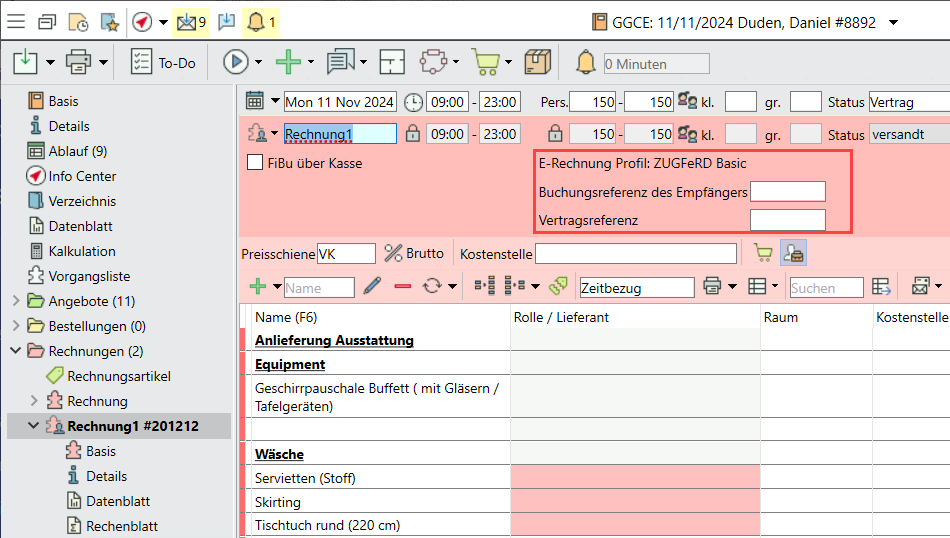The height and width of the screenshot is (538, 950).
Task: Select Kalkulation in the navigation tree
Action: coord(82,251)
